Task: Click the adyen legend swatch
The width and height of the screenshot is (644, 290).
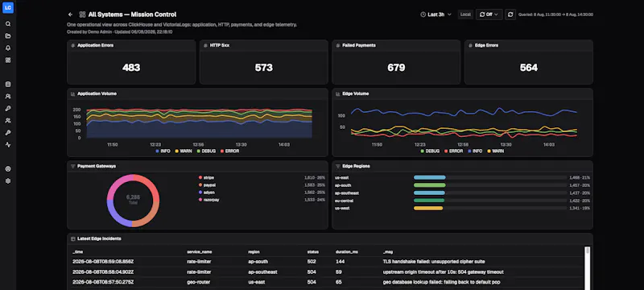Action: click(200, 193)
